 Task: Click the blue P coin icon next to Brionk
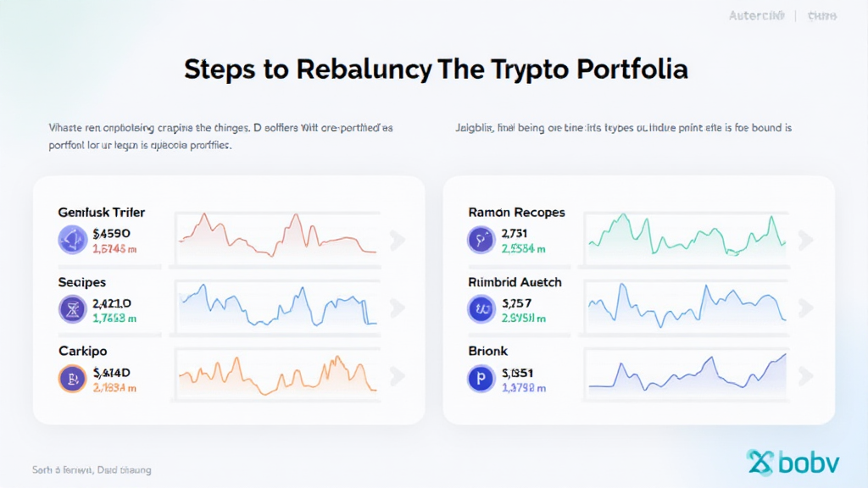[x=481, y=377]
